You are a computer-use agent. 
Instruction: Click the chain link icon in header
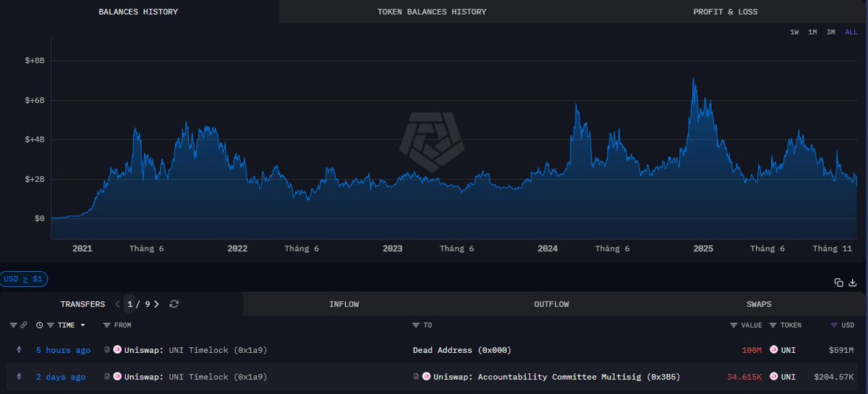(23, 325)
